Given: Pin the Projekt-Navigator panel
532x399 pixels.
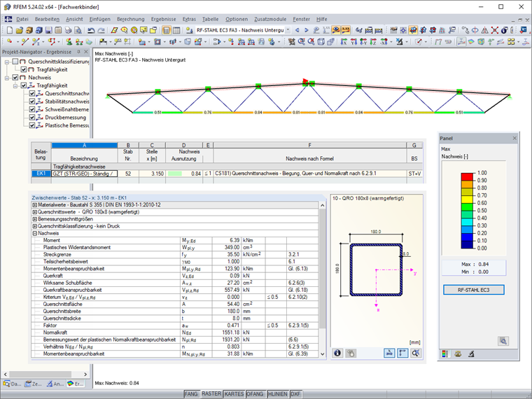Looking at the screenshot, I should pos(78,52).
